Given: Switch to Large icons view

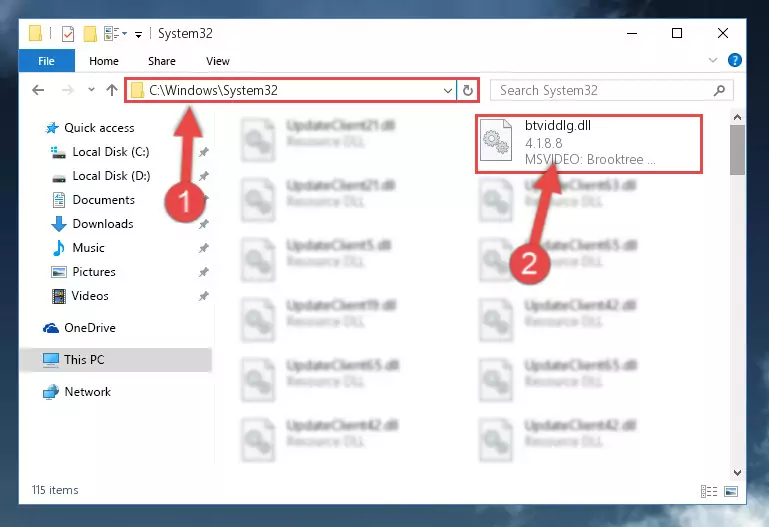Looking at the screenshot, I should (731, 491).
